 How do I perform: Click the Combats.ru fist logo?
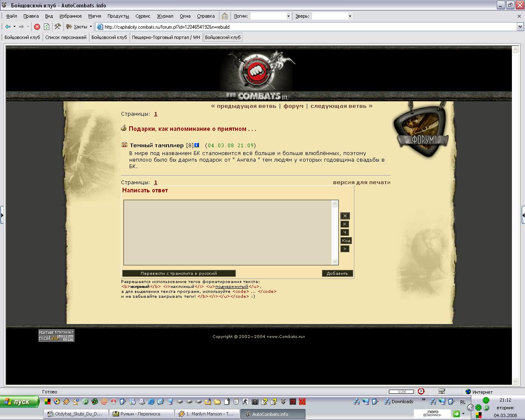[x=258, y=71]
